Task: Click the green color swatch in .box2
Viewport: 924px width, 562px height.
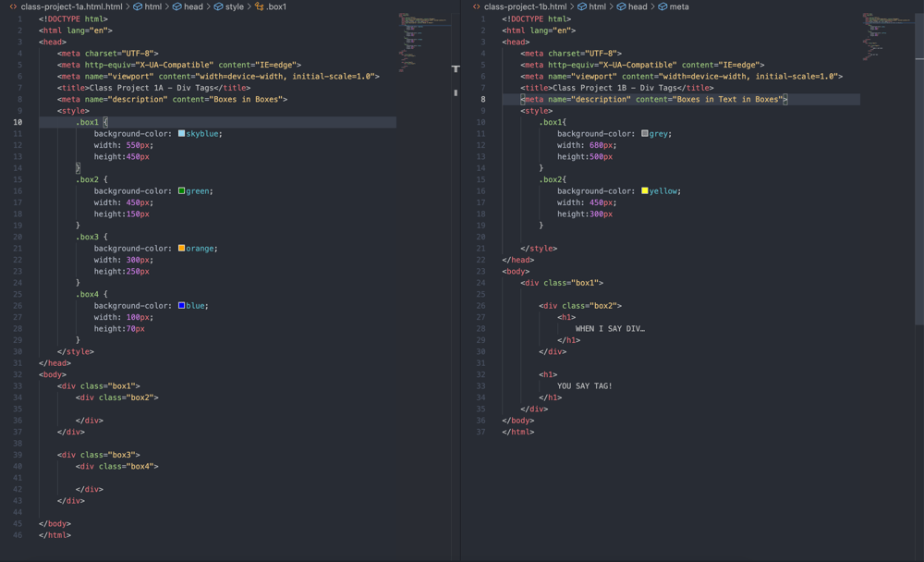Action: 181,190
